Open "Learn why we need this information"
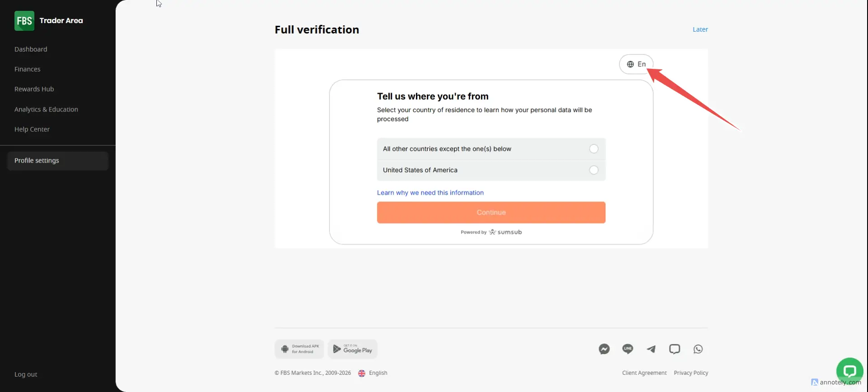 pyautogui.click(x=430, y=193)
